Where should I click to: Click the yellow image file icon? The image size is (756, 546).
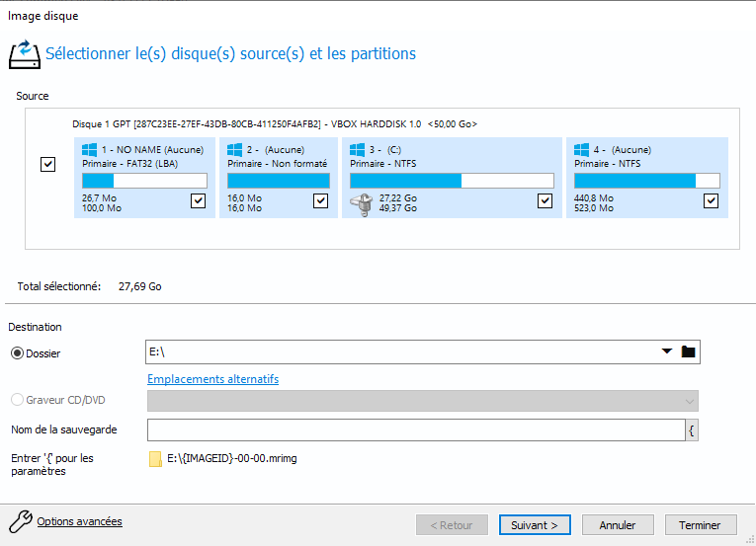(x=155, y=459)
